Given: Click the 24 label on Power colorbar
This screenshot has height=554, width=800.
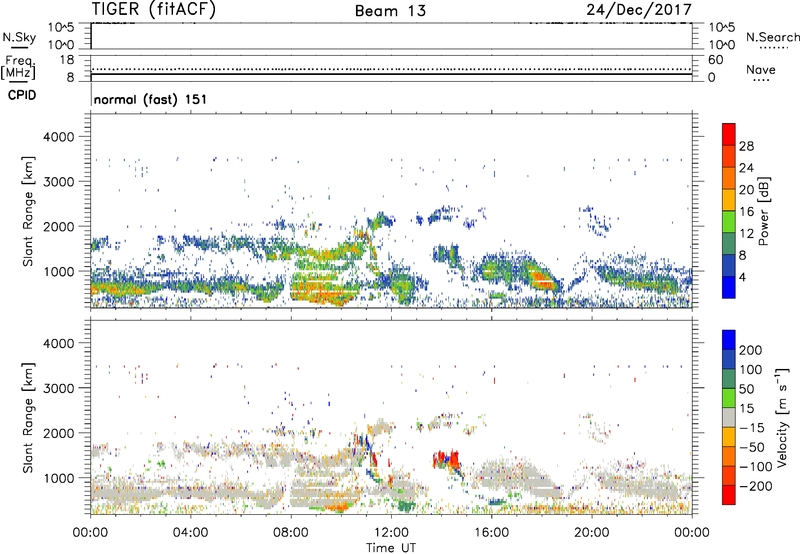Looking at the screenshot, I should pos(746,168).
